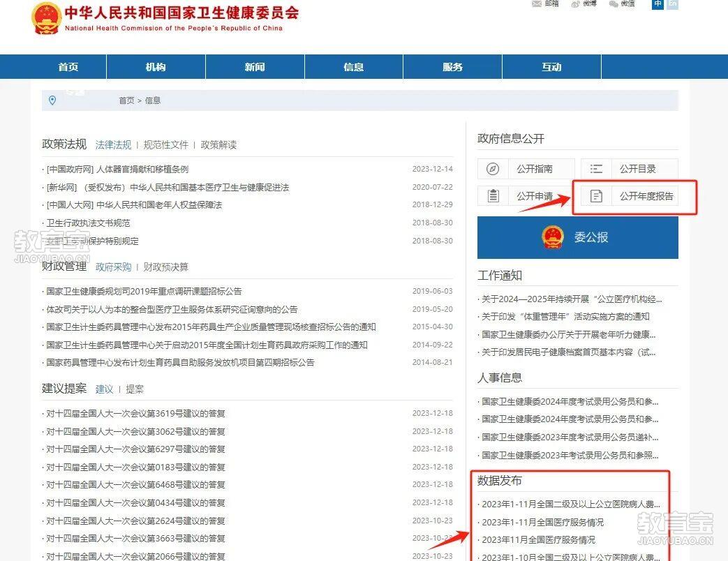
Task: Select the 公开申请 clipboard icon
Action: coord(493,196)
